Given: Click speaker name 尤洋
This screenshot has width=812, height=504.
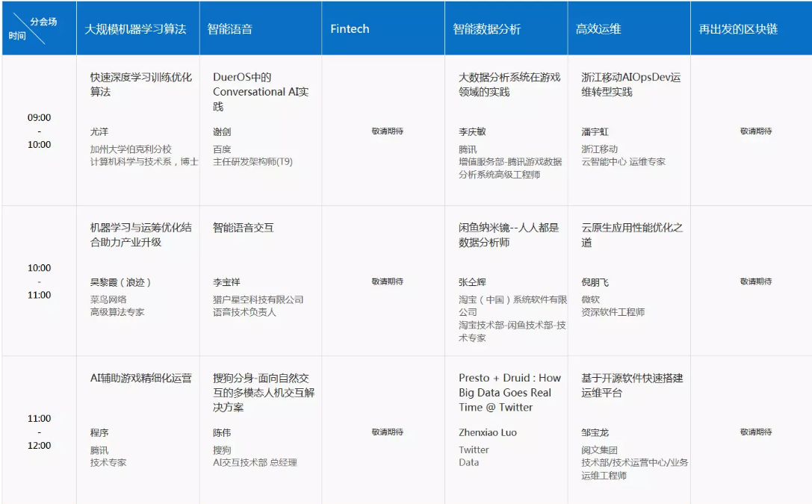Looking at the screenshot, I should [x=99, y=132].
